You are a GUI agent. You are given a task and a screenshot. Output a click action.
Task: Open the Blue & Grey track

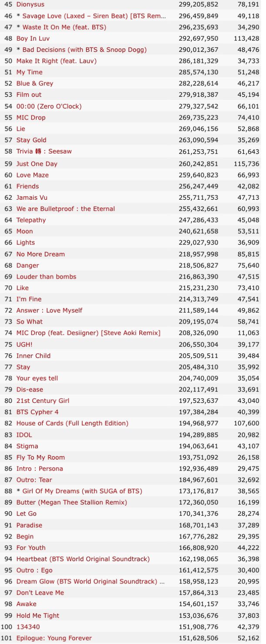[35, 83]
